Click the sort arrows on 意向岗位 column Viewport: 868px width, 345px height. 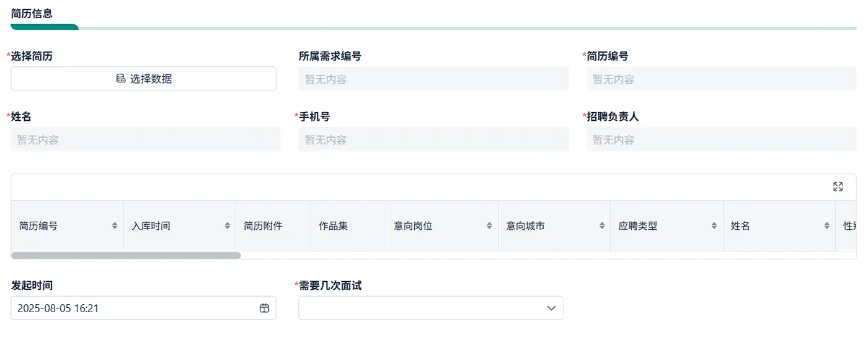[490, 226]
